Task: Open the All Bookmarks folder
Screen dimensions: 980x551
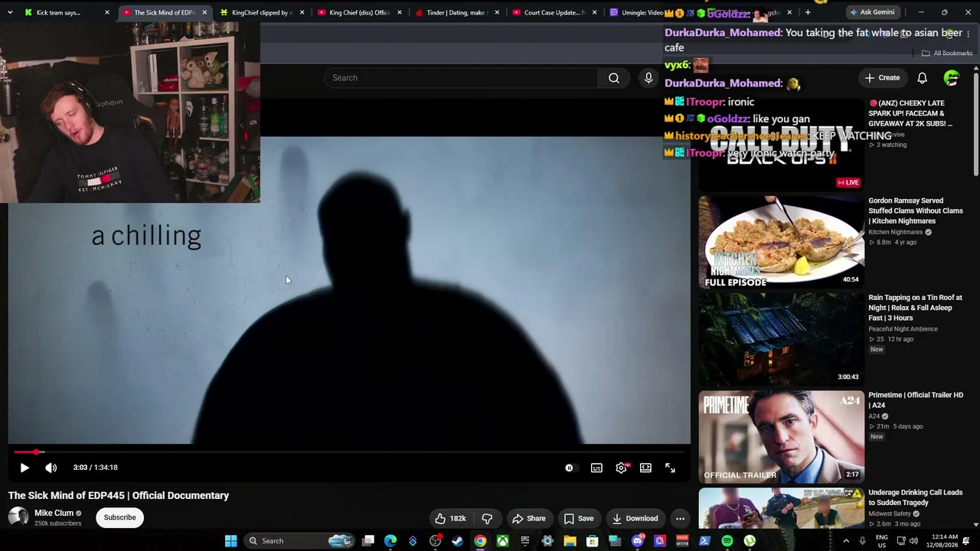Action: click(x=947, y=53)
